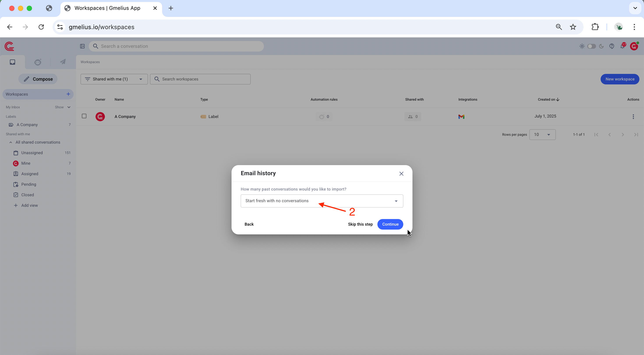Open the user profile avatar
Viewport: 644px width, 355px height.
click(x=634, y=46)
